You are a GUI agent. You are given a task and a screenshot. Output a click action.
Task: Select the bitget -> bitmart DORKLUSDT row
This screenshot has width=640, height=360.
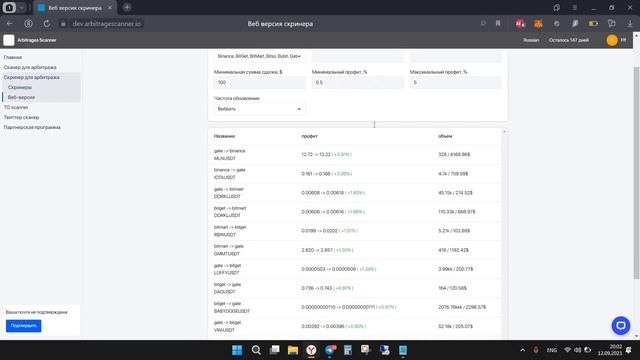[x=355, y=212]
